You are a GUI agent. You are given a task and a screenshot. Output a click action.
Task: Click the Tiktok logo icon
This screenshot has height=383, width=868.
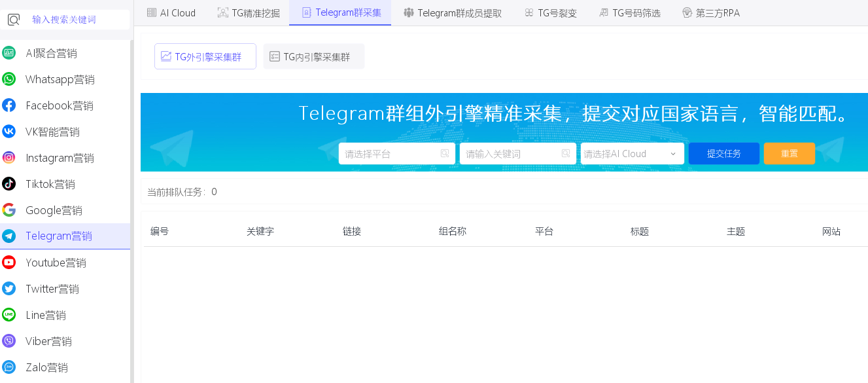(9, 184)
